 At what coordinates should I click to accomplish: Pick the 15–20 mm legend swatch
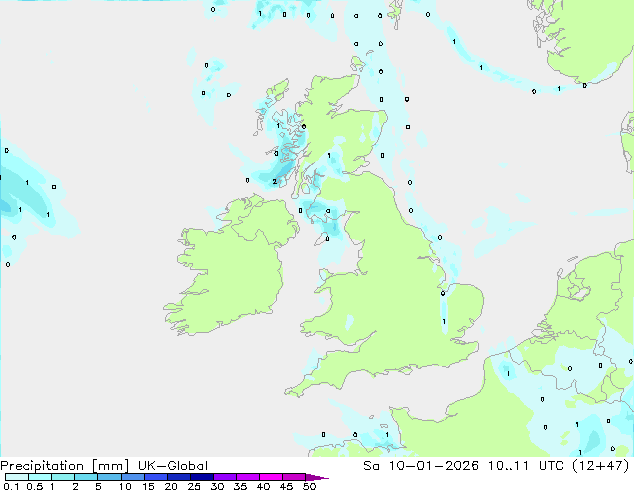point(155,477)
